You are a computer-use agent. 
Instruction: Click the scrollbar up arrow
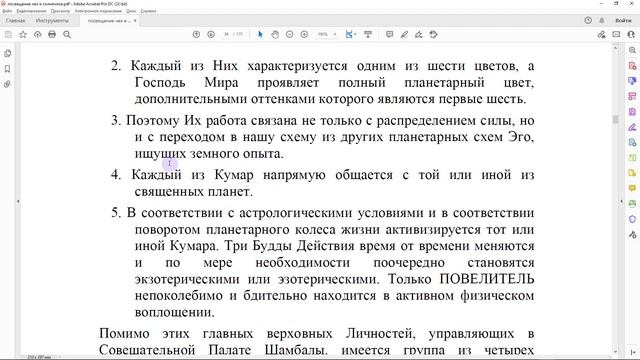tap(616, 48)
